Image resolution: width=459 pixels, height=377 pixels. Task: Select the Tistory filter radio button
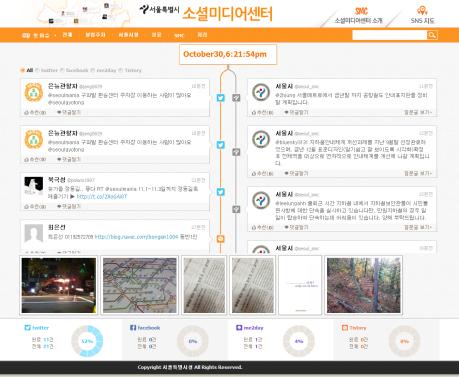[121, 70]
